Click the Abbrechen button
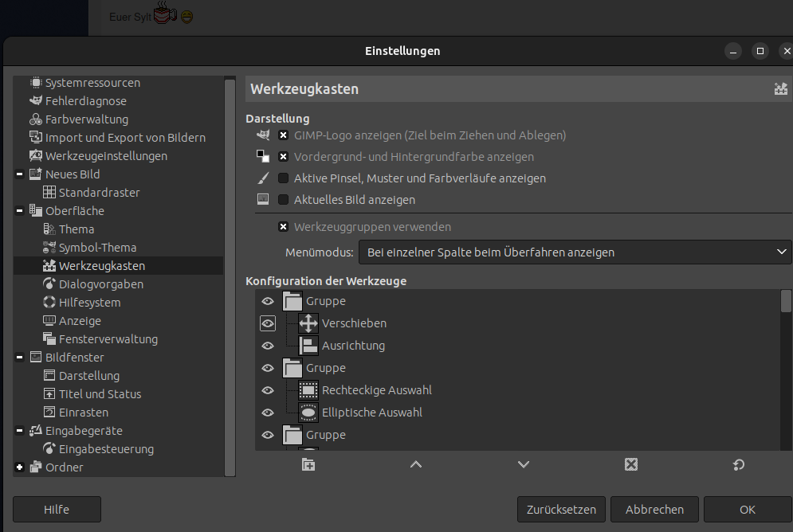This screenshot has height=532, width=793. pyautogui.click(x=654, y=510)
